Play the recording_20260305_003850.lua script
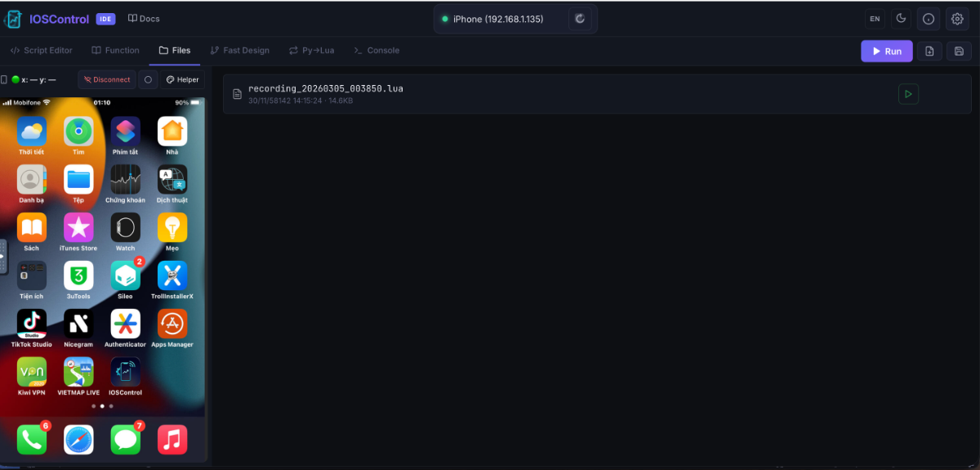This screenshot has width=980, height=470. [908, 94]
